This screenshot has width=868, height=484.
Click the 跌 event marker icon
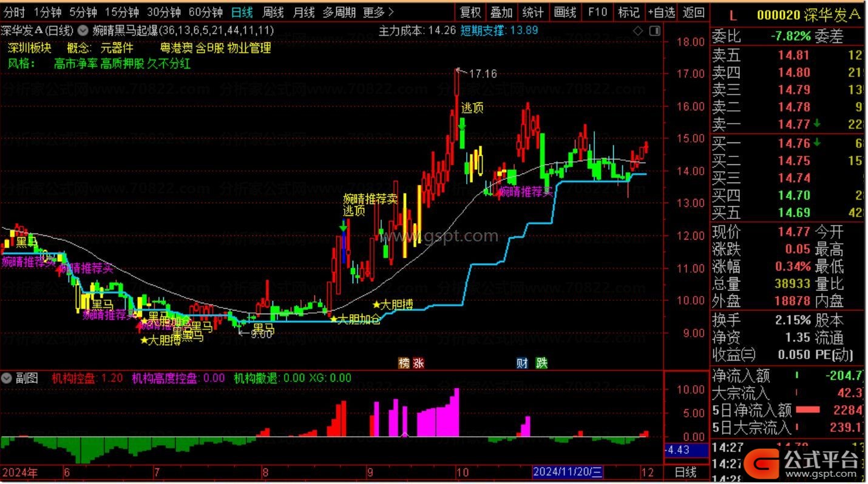point(541,363)
